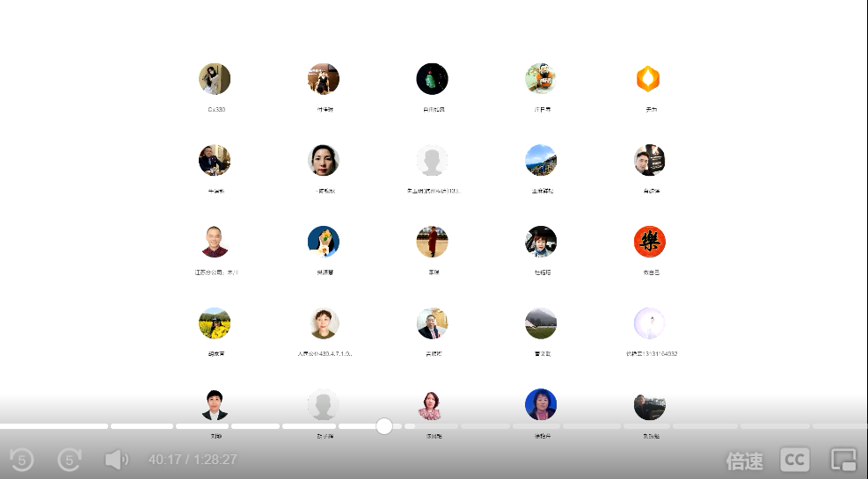Select the seaside mountain landscape avatar
This screenshot has width=868, height=479.
coord(541,161)
